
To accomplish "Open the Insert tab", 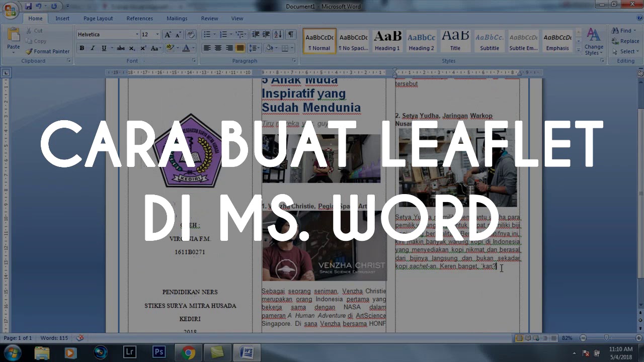I will click(62, 19).
